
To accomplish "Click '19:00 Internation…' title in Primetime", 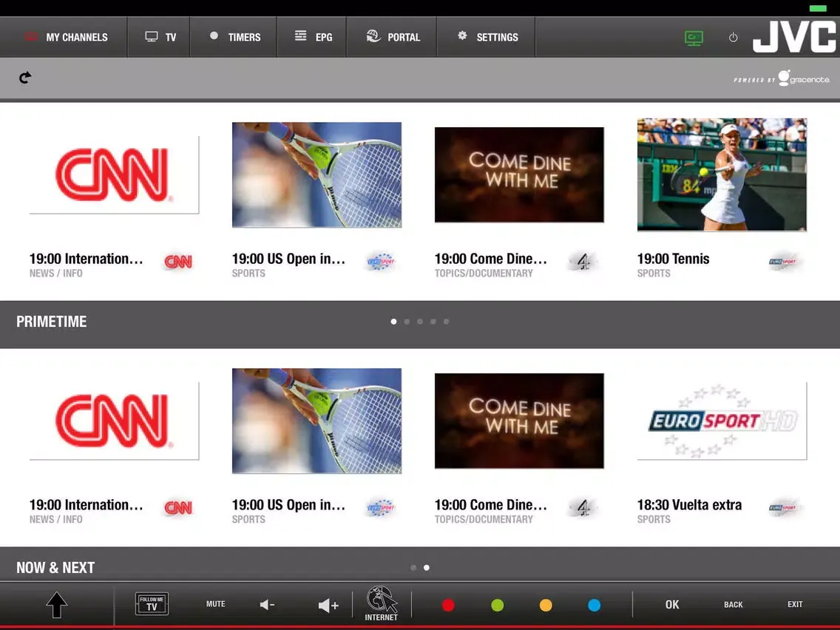I will coord(87,259).
